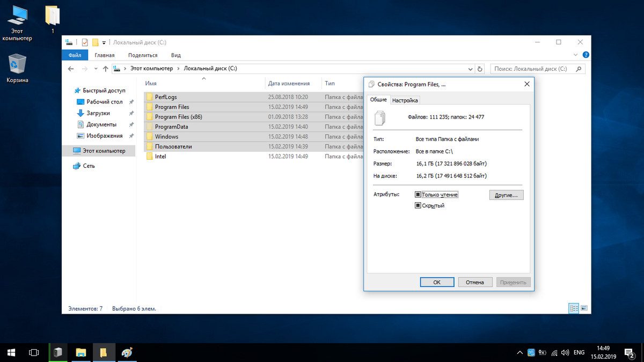Switch to the Главная ribbon tab

(105, 55)
